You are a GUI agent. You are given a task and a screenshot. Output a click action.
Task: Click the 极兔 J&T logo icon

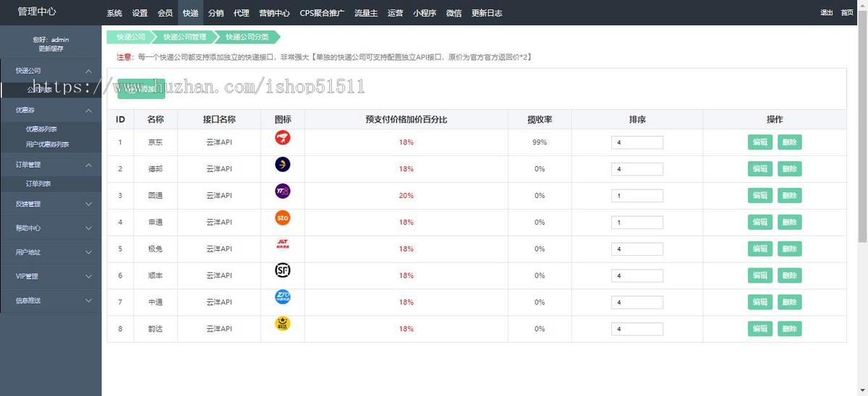coord(283,244)
